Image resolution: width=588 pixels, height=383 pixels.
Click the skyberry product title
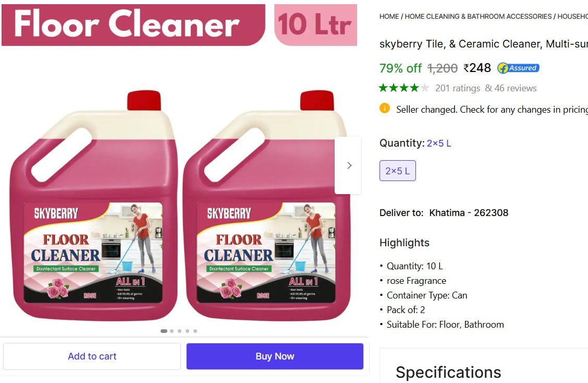(484, 44)
